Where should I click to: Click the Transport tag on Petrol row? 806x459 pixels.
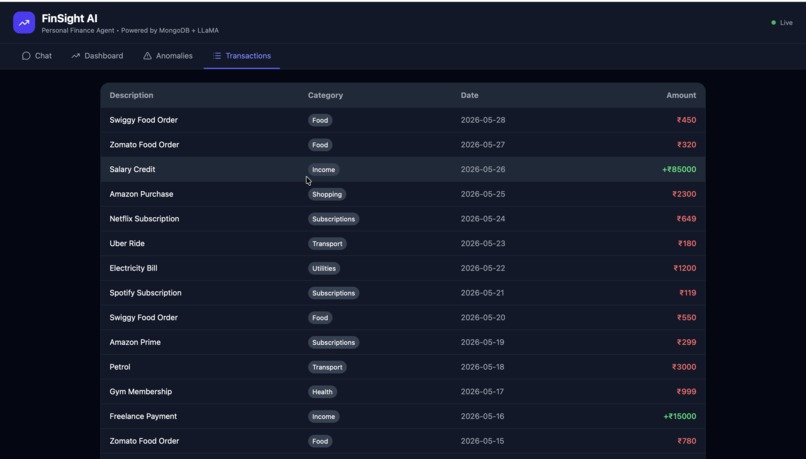(327, 366)
